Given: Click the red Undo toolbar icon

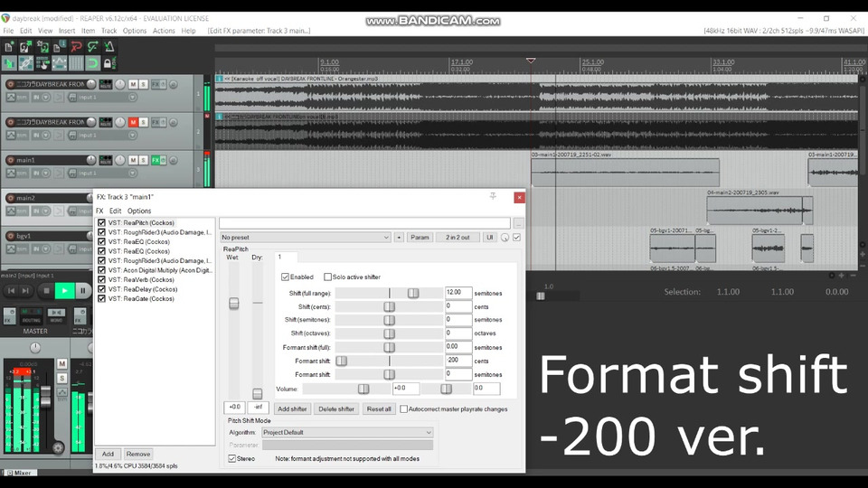Looking at the screenshot, I should 76,47.
